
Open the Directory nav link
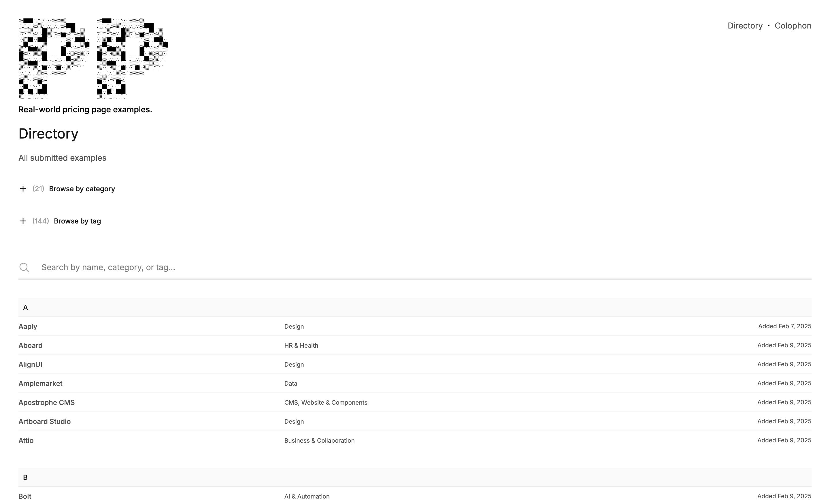pyautogui.click(x=745, y=26)
